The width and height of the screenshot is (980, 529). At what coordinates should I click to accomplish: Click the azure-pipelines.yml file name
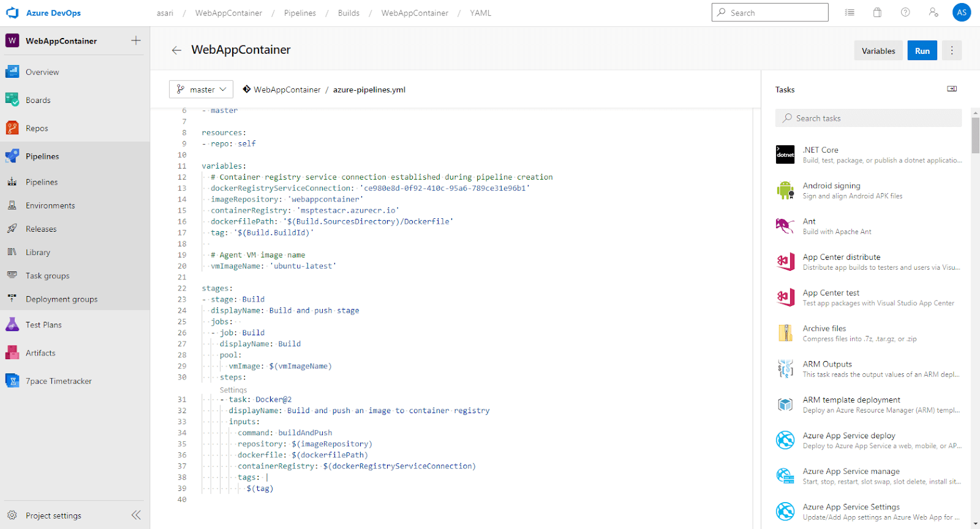[369, 89]
